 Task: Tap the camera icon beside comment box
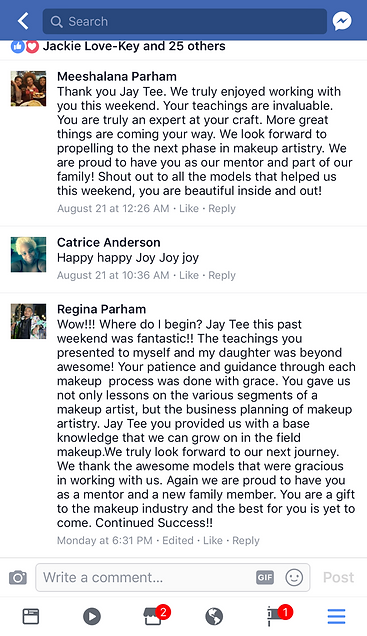point(18,577)
